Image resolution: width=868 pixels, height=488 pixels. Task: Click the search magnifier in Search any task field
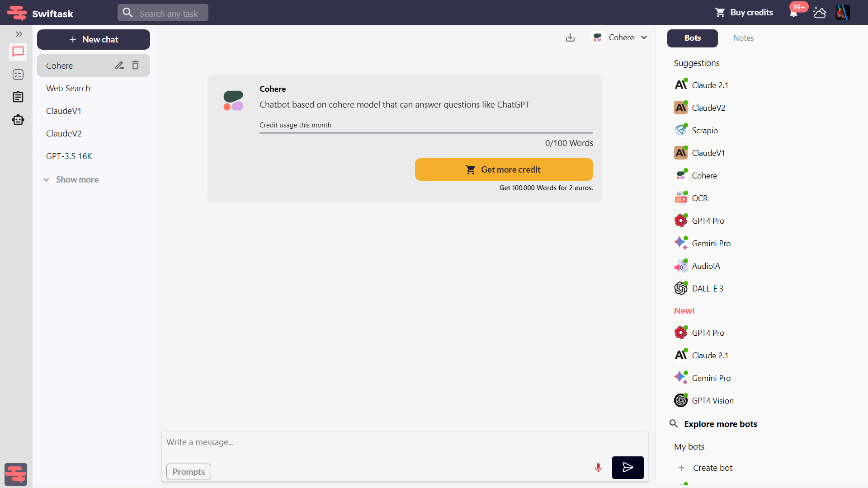(x=128, y=12)
